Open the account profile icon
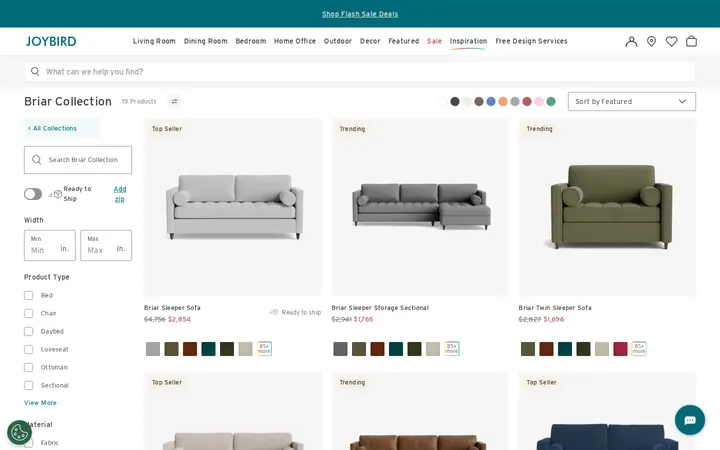 [x=631, y=41]
